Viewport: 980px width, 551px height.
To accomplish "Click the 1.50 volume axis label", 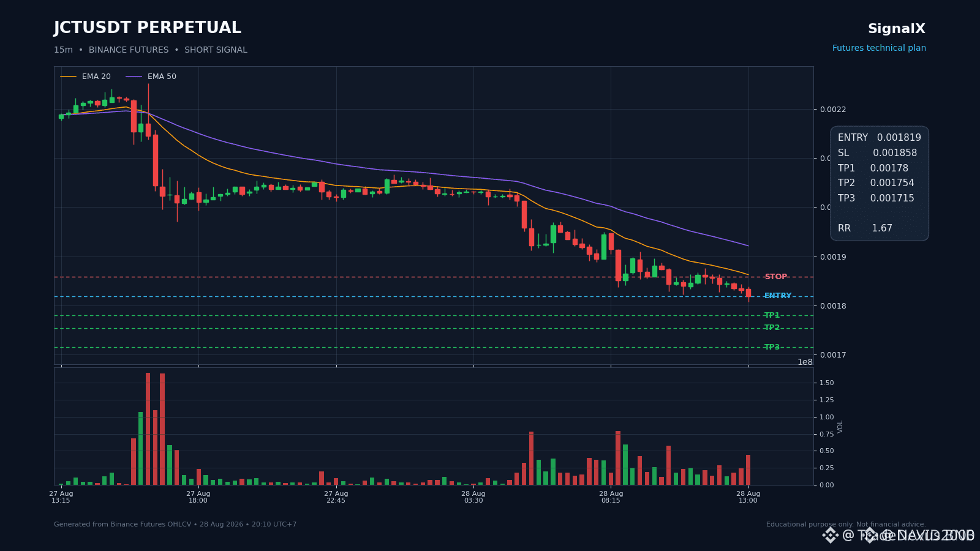I will click(x=827, y=383).
